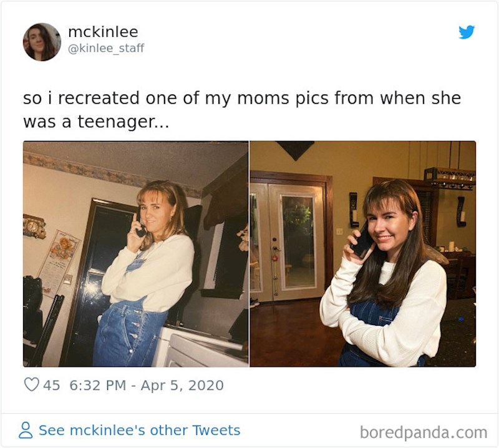Click the 45 likes count
Viewport: 499px width, 448px height.
pos(51,385)
